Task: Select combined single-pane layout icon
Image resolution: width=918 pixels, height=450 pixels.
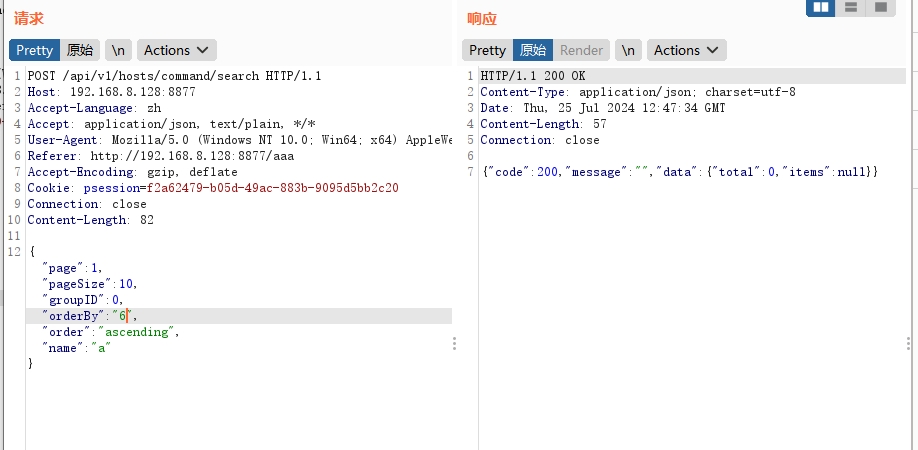Action: tap(881, 8)
